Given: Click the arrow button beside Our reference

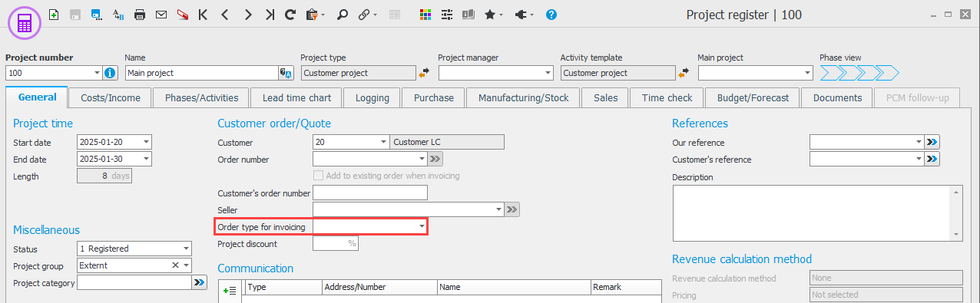Looking at the screenshot, I should [932, 142].
